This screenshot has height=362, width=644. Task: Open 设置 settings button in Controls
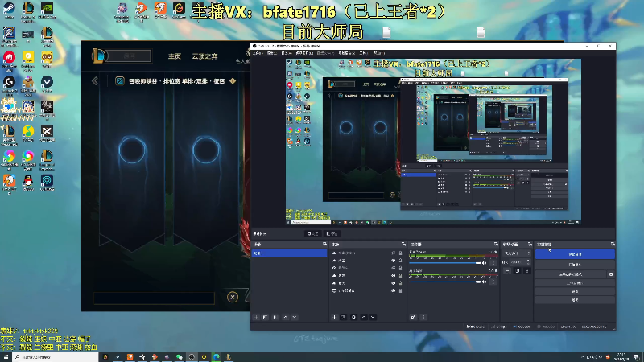(575, 291)
